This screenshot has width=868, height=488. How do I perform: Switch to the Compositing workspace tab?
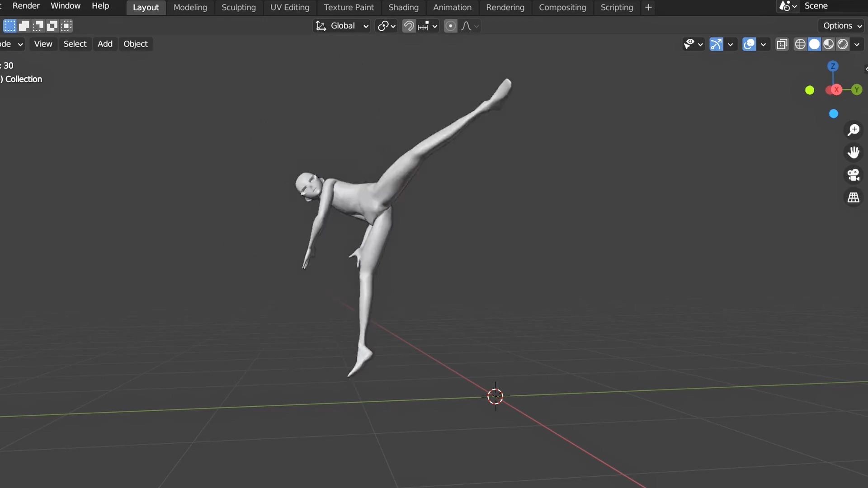coord(562,7)
